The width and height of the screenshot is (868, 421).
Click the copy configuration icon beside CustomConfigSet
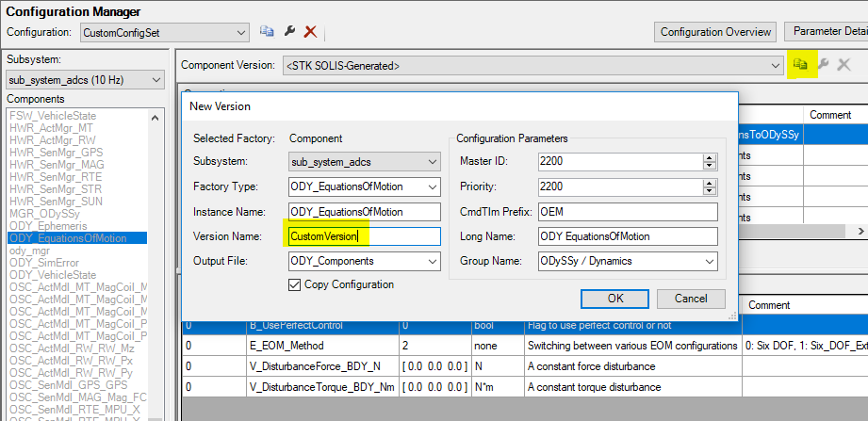point(267,32)
